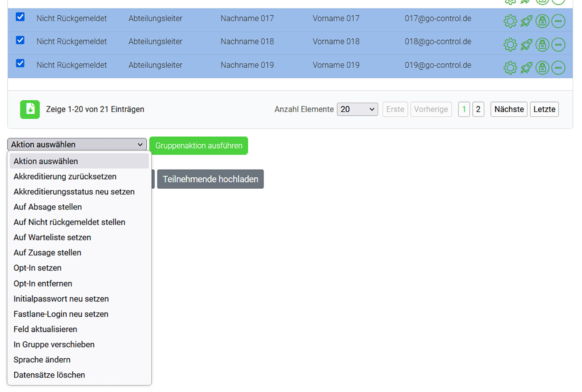Click the Nächste pagination button
Image resolution: width=582 pixels, height=392 pixels.
click(x=509, y=109)
